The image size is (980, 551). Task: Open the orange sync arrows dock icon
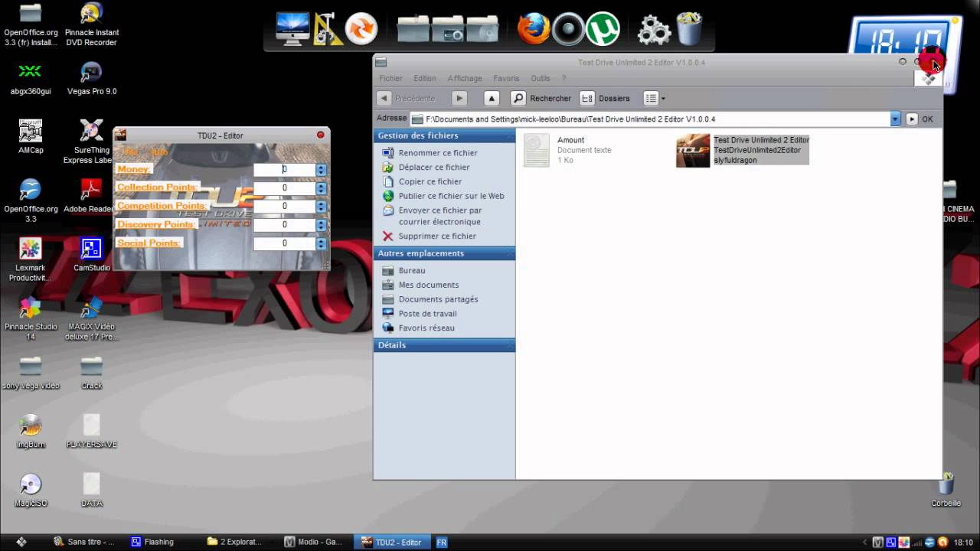361,29
